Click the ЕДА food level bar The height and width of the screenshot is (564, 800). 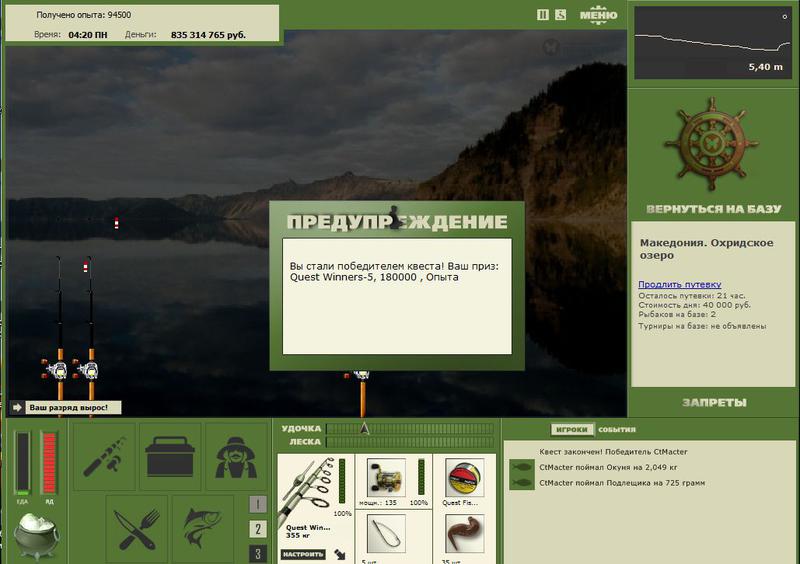pos(22,463)
